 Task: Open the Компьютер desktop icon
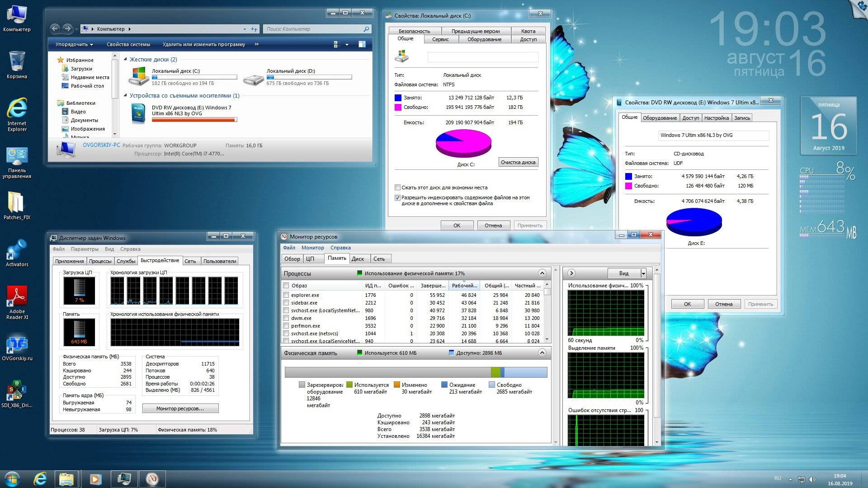17,18
